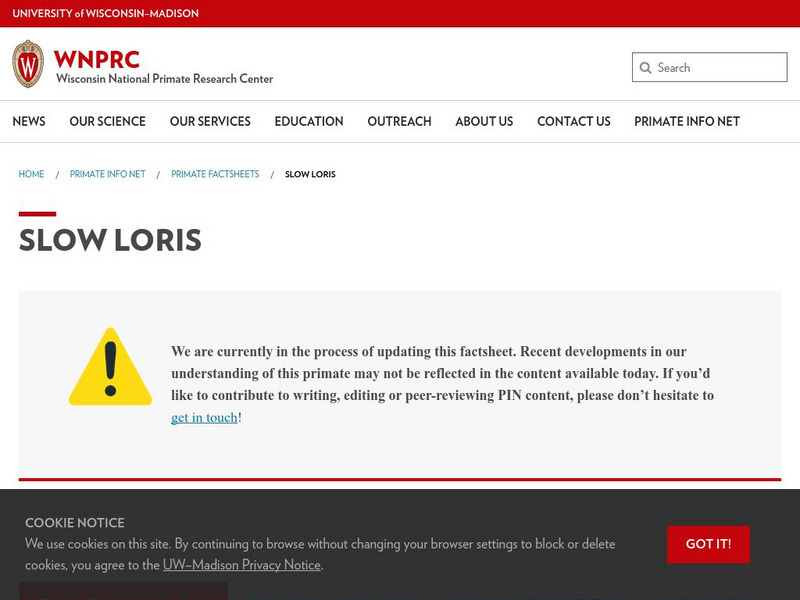Open the Education menu item
Viewport: 800px width, 600px height.
[x=309, y=121]
